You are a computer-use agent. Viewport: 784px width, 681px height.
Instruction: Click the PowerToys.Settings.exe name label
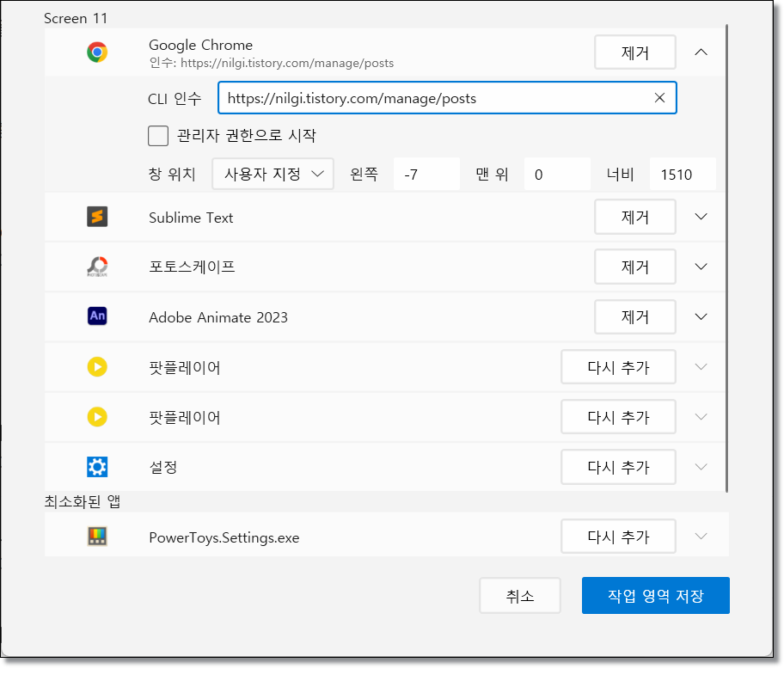tap(224, 537)
